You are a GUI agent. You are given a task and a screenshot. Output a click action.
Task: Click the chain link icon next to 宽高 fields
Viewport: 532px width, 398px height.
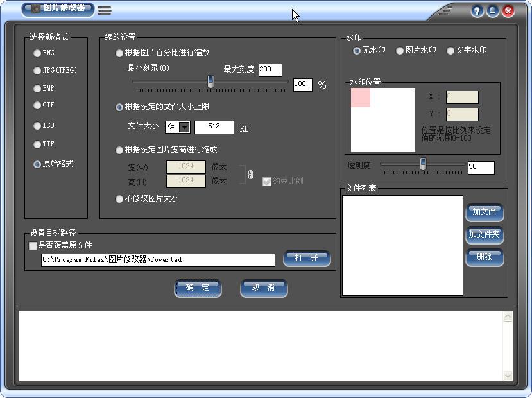(250, 175)
